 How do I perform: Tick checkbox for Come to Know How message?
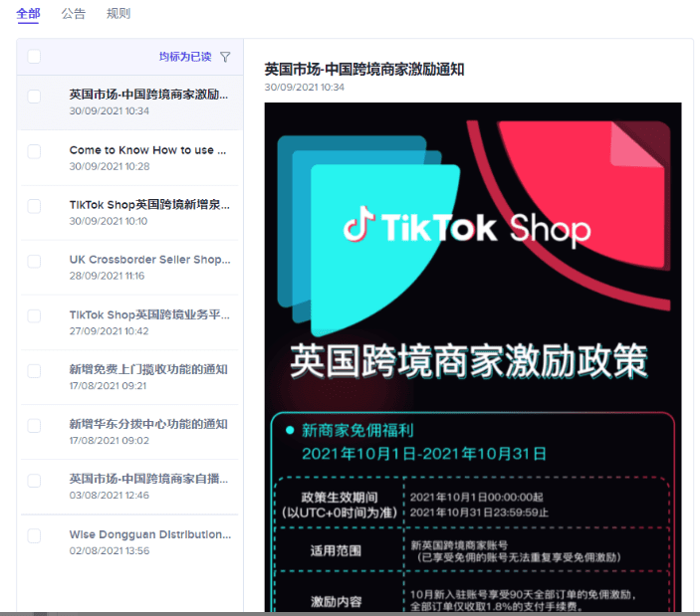[x=34, y=151]
